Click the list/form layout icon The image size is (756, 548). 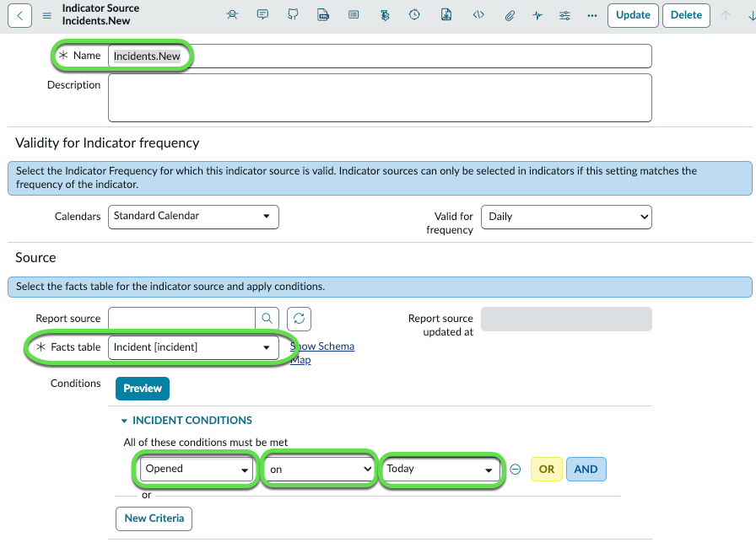point(354,15)
